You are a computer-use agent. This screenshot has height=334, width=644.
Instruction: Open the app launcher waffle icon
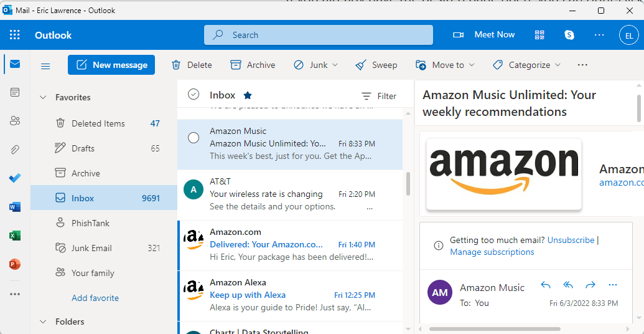(x=15, y=35)
